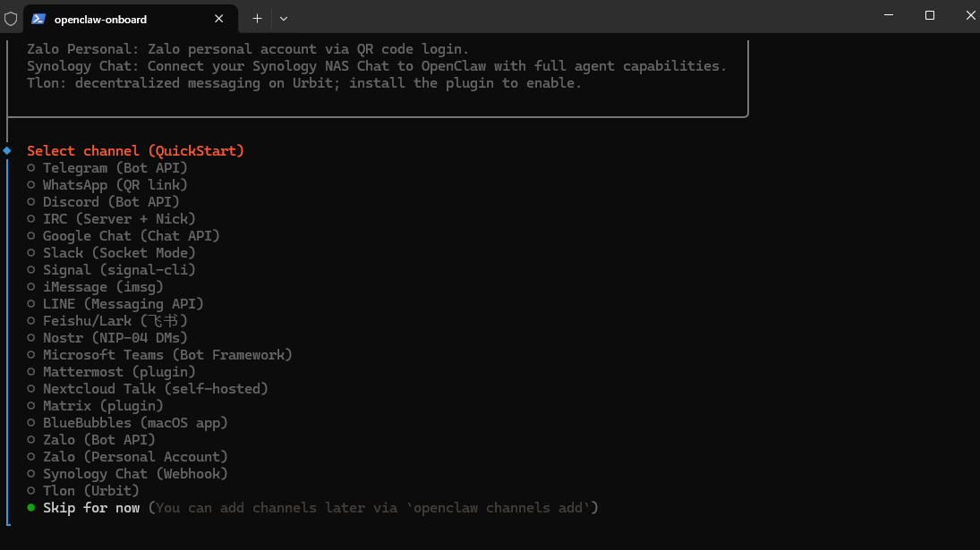
Task: Select iMessage (imsg) channel
Action: 103,287
